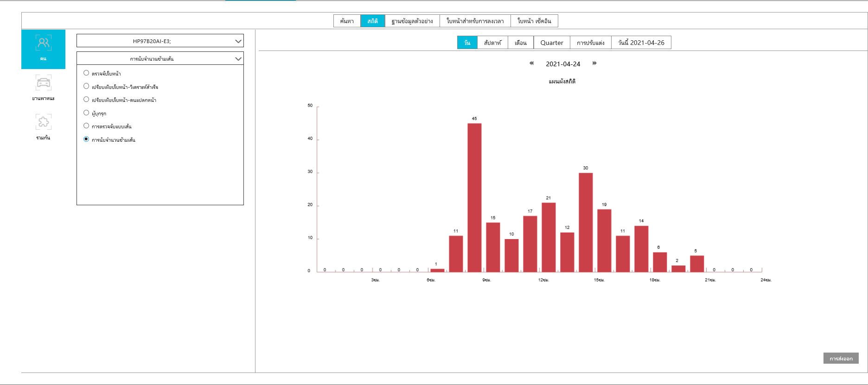Open the HP97B20AI-E3 device dropdown

(160, 41)
